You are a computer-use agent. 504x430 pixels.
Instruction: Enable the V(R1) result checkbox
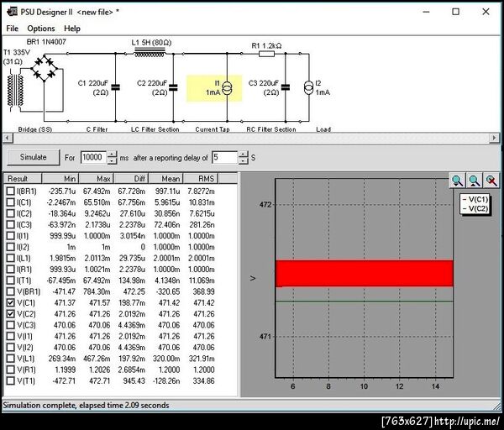pyautogui.click(x=11, y=370)
